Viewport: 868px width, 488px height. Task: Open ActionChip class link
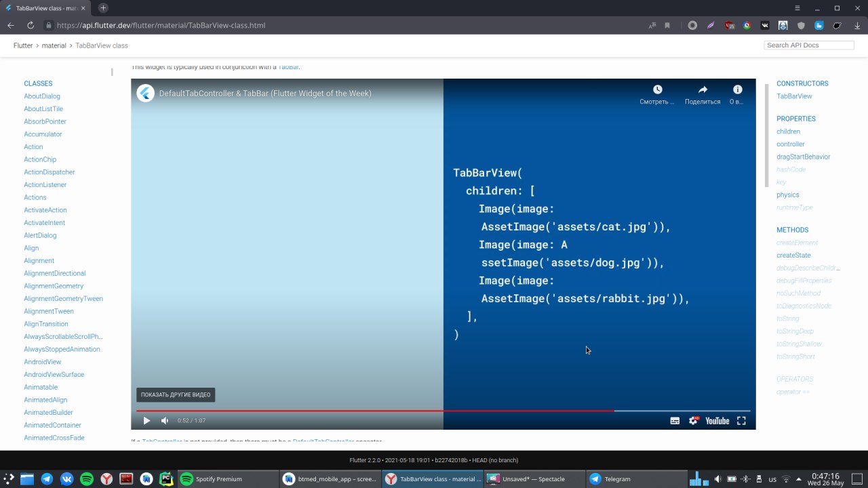pyautogui.click(x=40, y=159)
